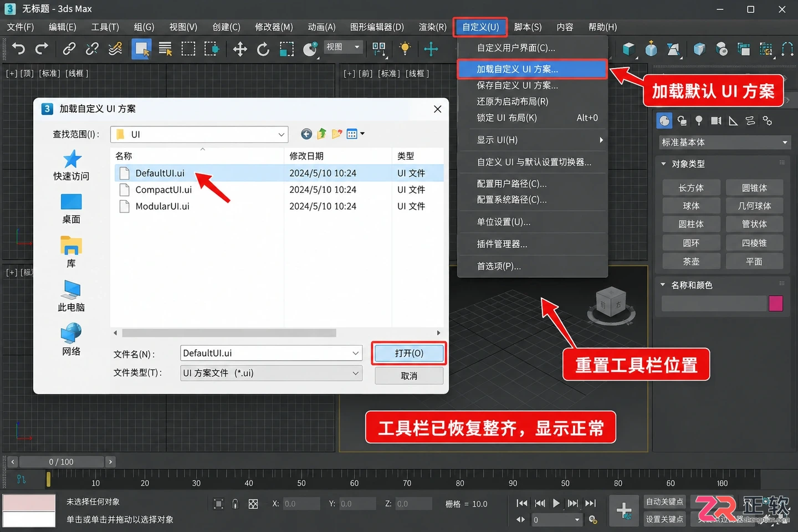This screenshot has width=798, height=532.
Task: Click the Cancel button in dialog
Action: pyautogui.click(x=409, y=376)
